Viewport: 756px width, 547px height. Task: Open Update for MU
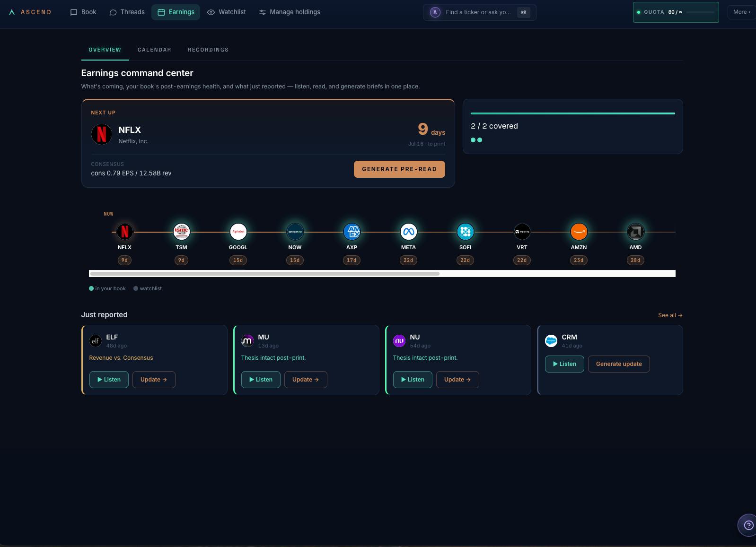pos(306,380)
